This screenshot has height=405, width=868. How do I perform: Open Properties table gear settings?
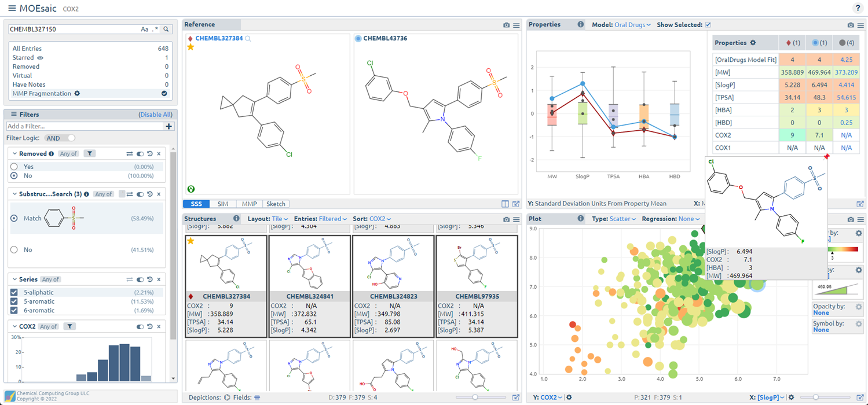point(753,43)
